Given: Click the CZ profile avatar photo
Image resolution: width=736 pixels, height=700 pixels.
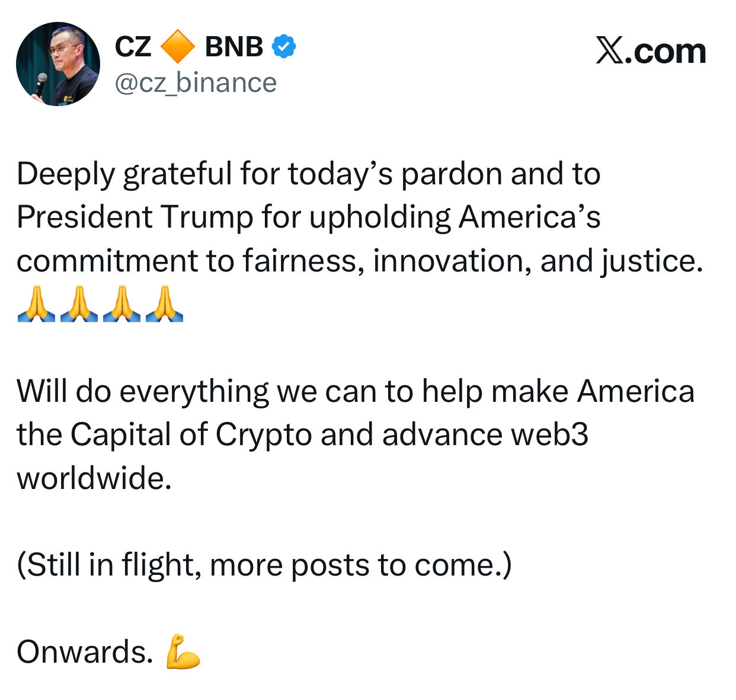Looking at the screenshot, I should click(58, 64).
